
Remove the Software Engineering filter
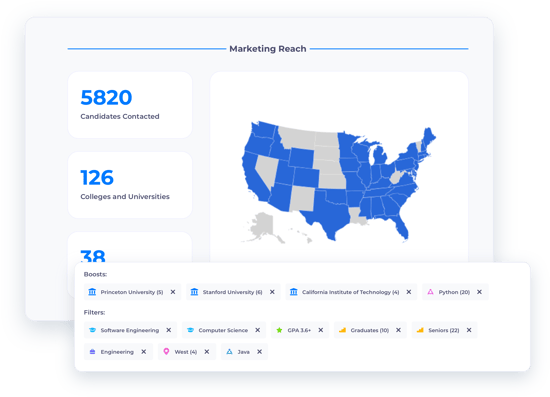click(169, 330)
